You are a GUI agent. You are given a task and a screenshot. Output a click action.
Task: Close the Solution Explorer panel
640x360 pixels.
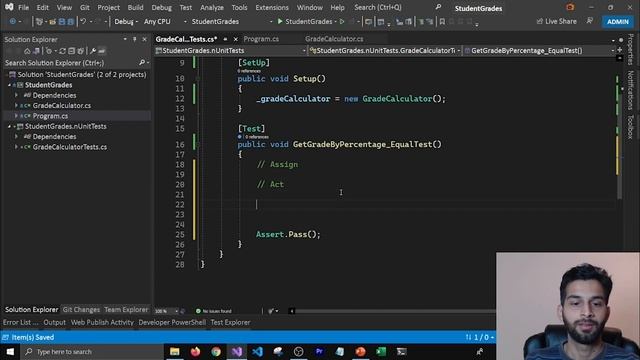pyautogui.click(x=144, y=39)
